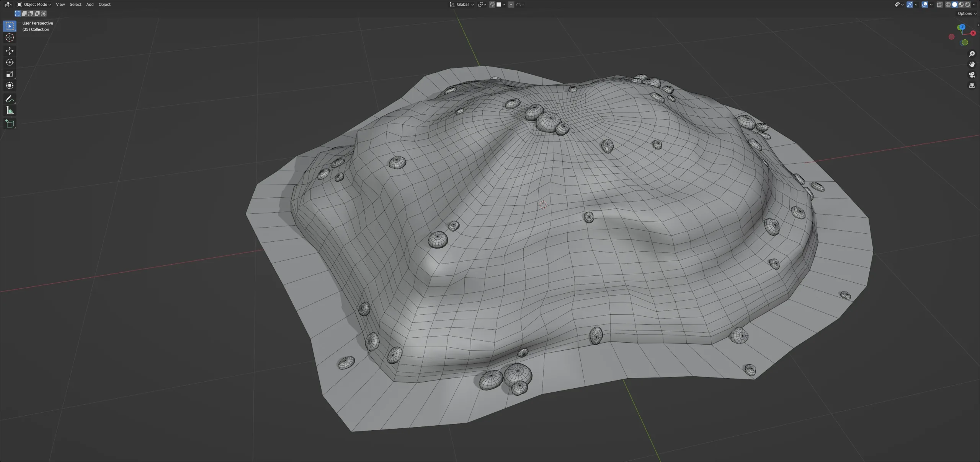Set selection mode to extend selection
The height and width of the screenshot is (462, 980).
click(24, 13)
